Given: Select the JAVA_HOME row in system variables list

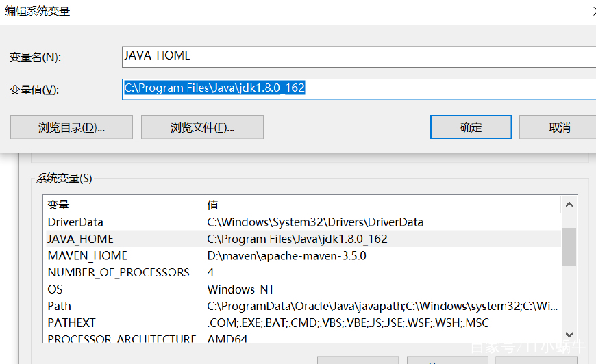Looking at the screenshot, I should click(x=303, y=239).
